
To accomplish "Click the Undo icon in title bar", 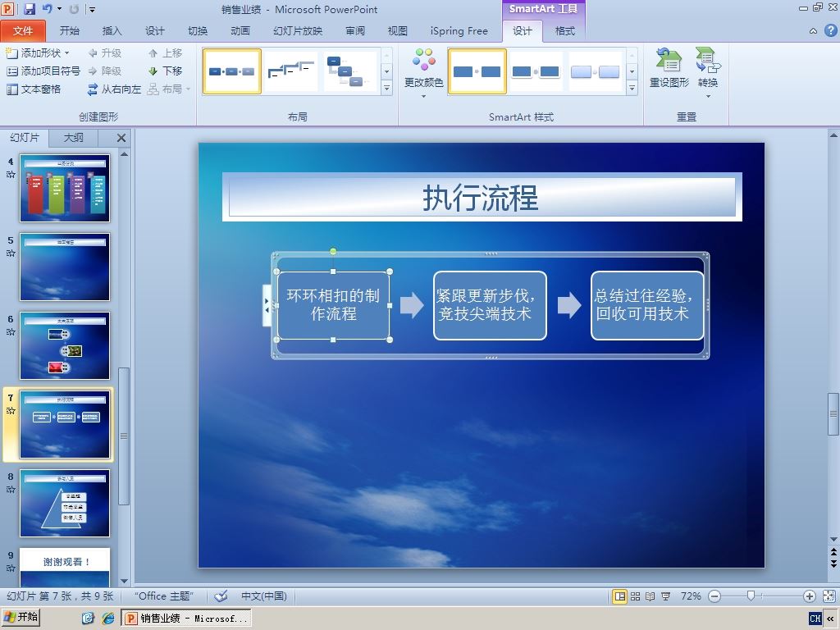I will click(48, 9).
